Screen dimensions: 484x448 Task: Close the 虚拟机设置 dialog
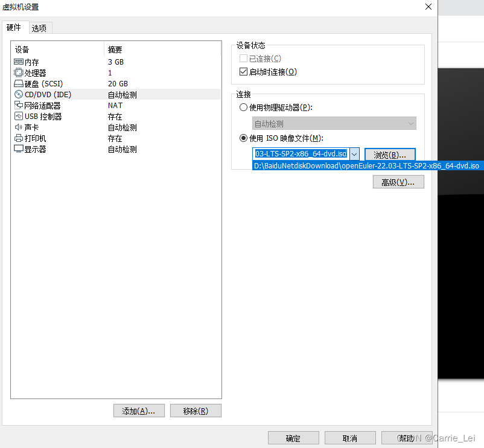428,7
